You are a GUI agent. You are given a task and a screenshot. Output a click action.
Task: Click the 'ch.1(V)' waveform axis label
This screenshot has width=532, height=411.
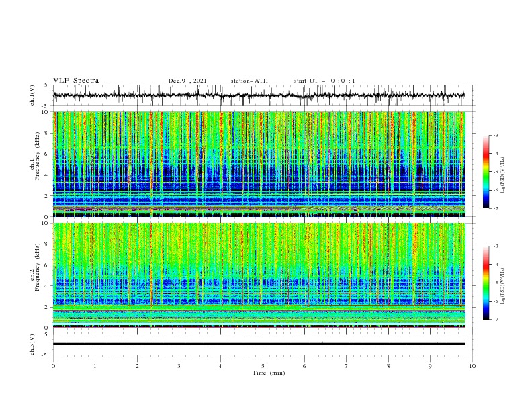(32, 95)
